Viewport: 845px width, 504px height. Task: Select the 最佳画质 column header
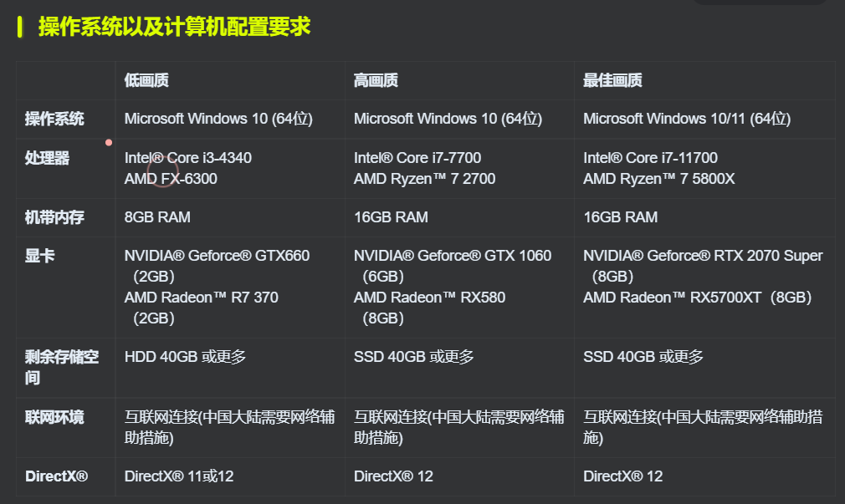pos(612,80)
